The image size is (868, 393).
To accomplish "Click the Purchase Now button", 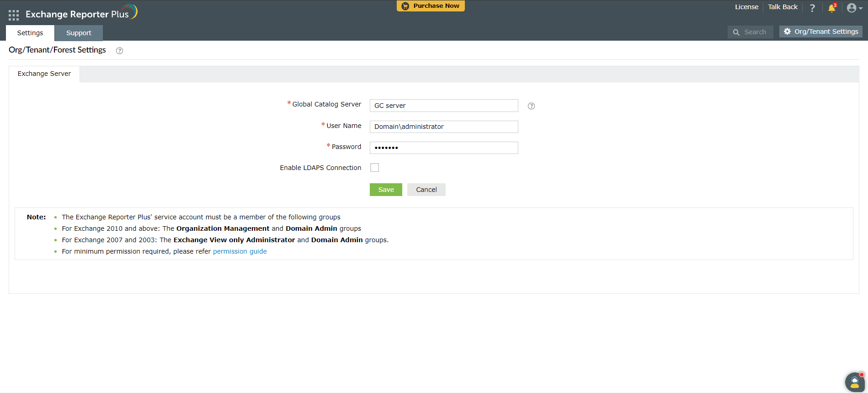I will click(x=431, y=6).
